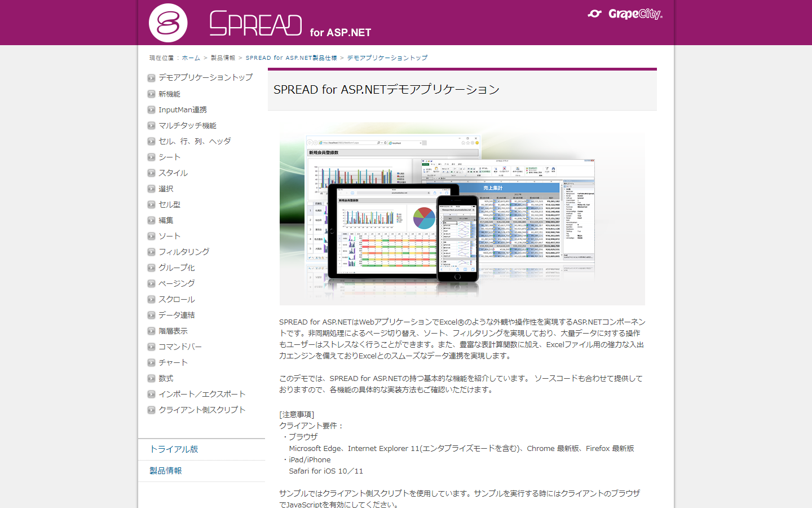Image resolution: width=812 pixels, height=508 pixels.
Task: Select 選択 in the sidebar
Action: tap(166, 189)
